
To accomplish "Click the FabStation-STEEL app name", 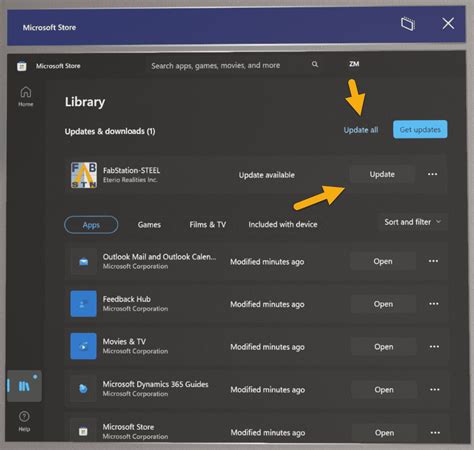I will click(x=131, y=171).
